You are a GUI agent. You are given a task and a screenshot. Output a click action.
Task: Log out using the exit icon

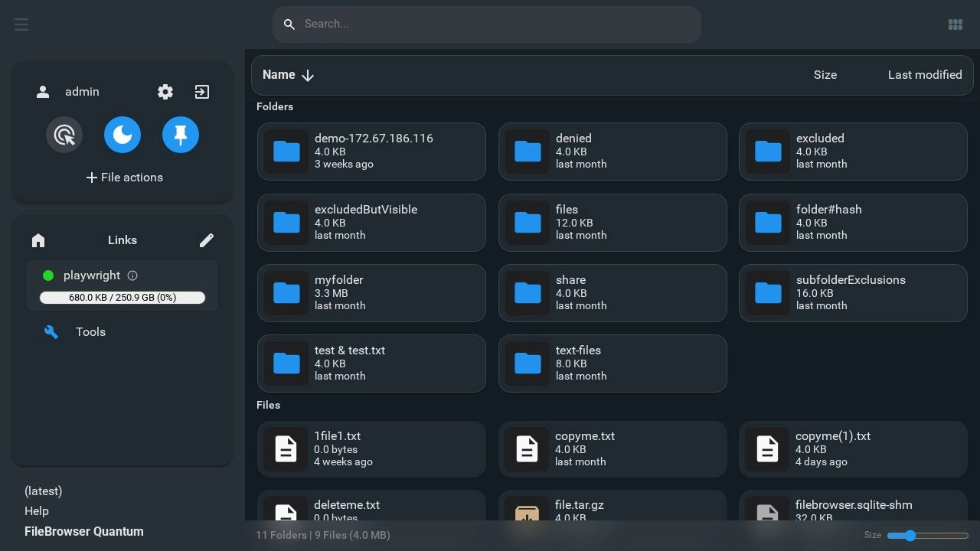(x=202, y=92)
